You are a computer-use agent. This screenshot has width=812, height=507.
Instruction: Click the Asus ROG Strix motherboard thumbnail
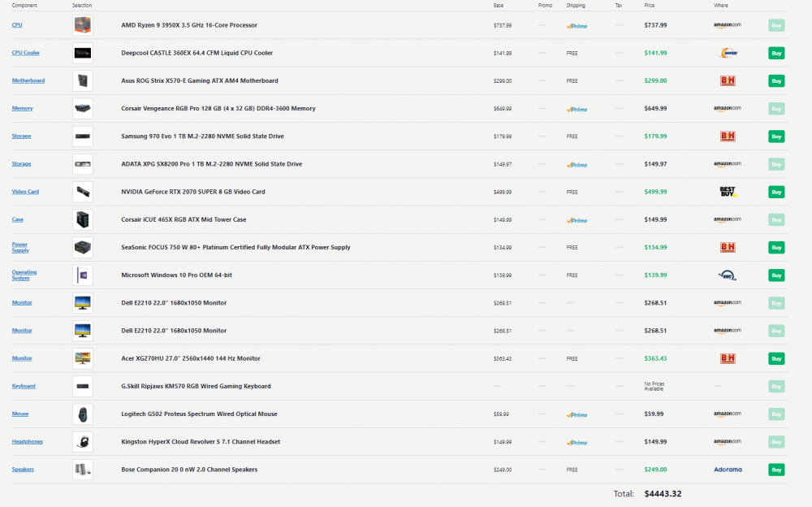tap(83, 80)
